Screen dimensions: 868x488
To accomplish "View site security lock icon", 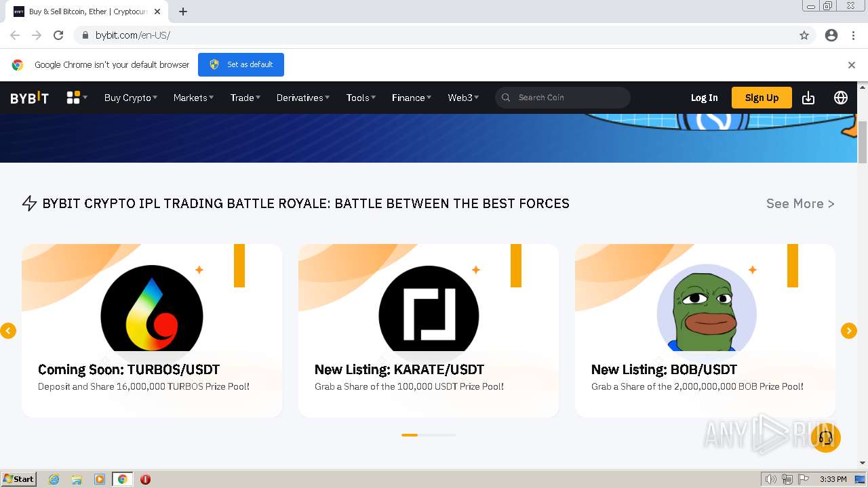I will [85, 35].
